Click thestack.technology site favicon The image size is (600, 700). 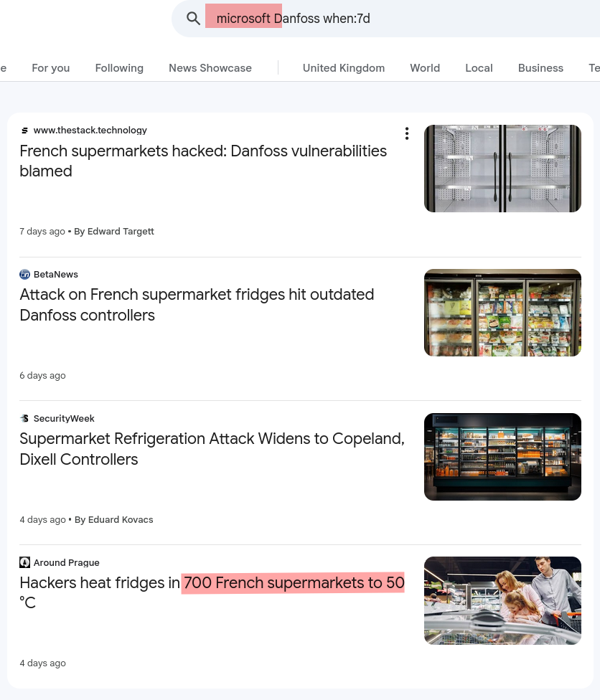point(24,131)
